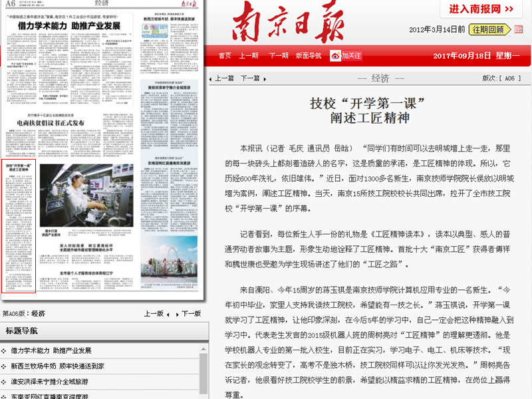Click the calendar icon beside 往期回顾
Screen dimensions: 532x399
click(518, 30)
